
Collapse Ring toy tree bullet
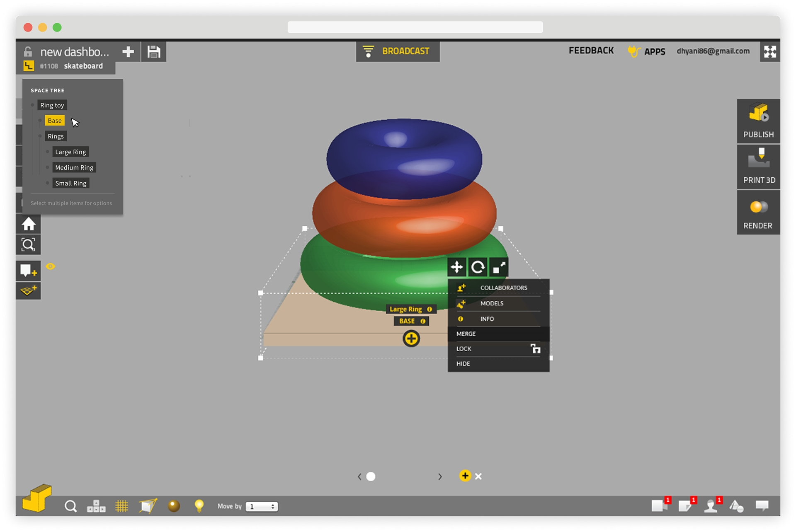click(x=32, y=105)
